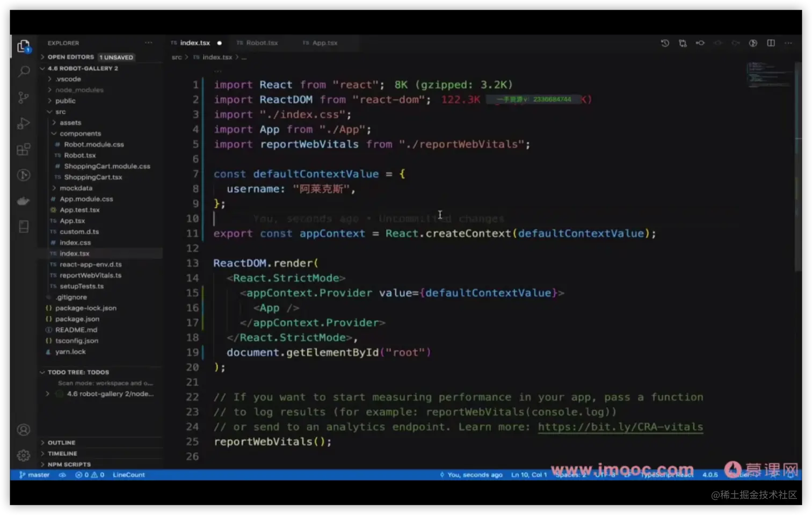Open react-app-env.d.ts file
Image resolution: width=812 pixels, height=515 pixels.
tap(90, 264)
